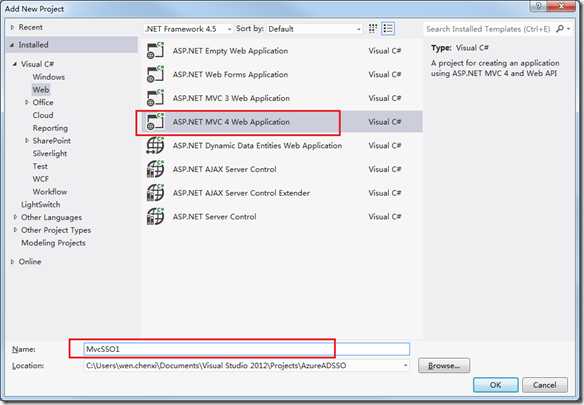Click the ASP.NET Empty Web Application icon
Image resolution: width=584 pixels, height=405 pixels.
[155, 51]
